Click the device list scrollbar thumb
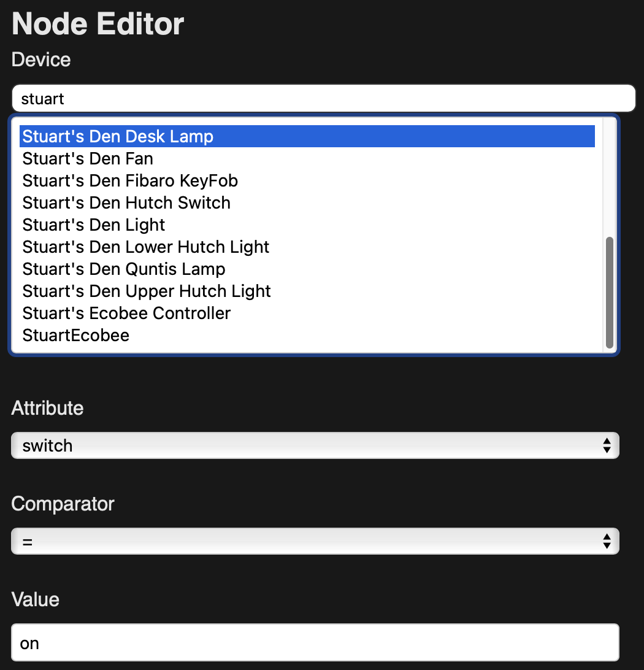This screenshot has width=644, height=670. coord(609,292)
